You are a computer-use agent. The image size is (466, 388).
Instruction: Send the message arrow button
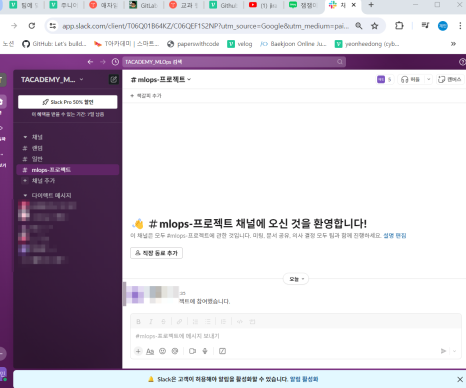[443, 351]
